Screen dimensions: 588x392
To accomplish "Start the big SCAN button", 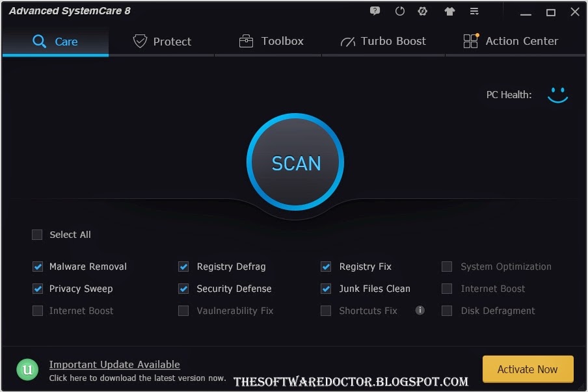I will click(295, 162).
